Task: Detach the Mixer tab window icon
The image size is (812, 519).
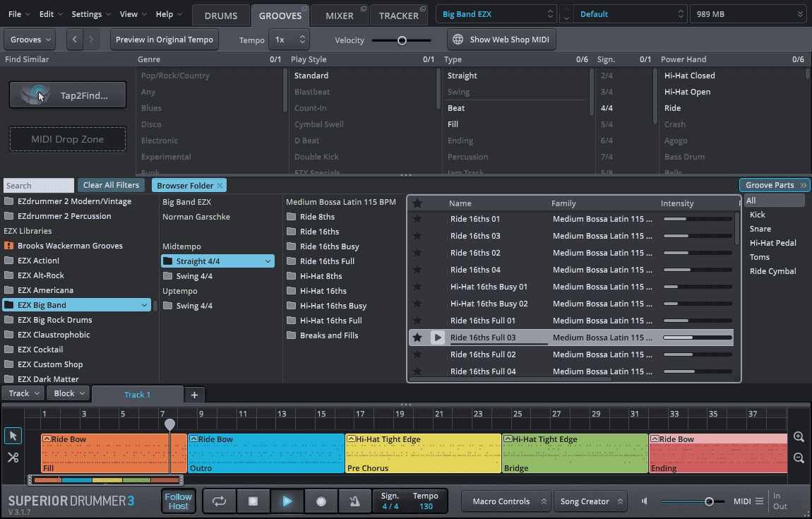Action: tap(364, 8)
